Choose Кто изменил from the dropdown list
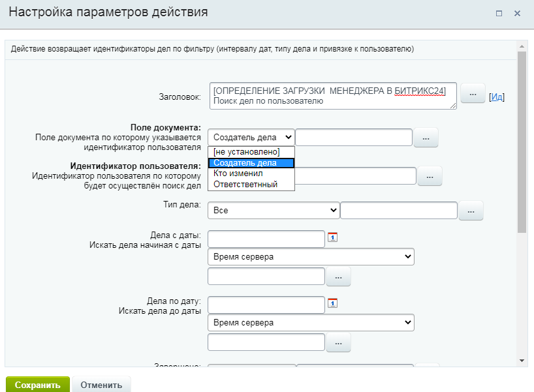The width and height of the screenshot is (534, 392). (x=238, y=173)
